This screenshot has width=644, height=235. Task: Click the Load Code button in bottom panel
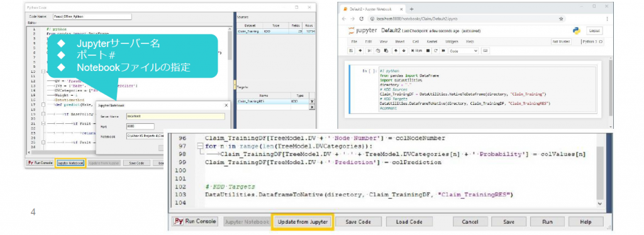click(x=409, y=222)
